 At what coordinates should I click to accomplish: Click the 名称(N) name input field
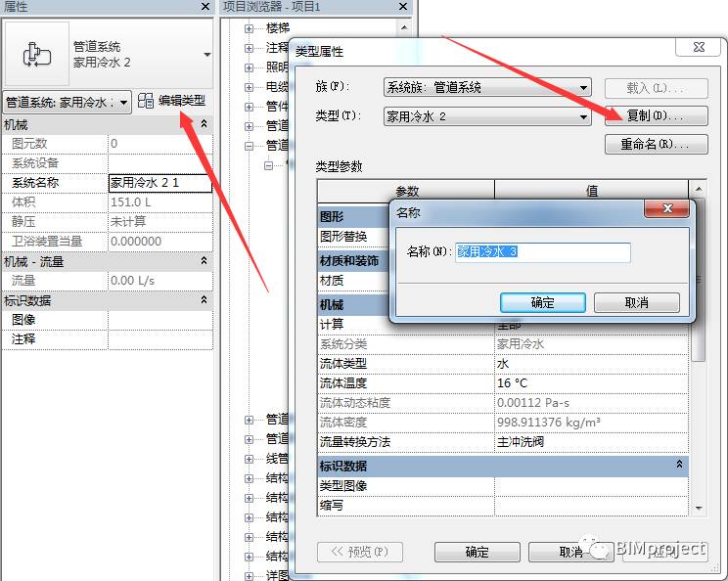pos(543,252)
